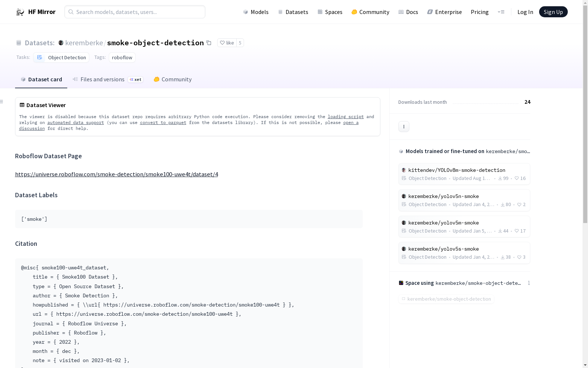Copy dataset name with the copy icon
Image resolution: width=588 pixels, height=368 pixels.
coord(209,43)
